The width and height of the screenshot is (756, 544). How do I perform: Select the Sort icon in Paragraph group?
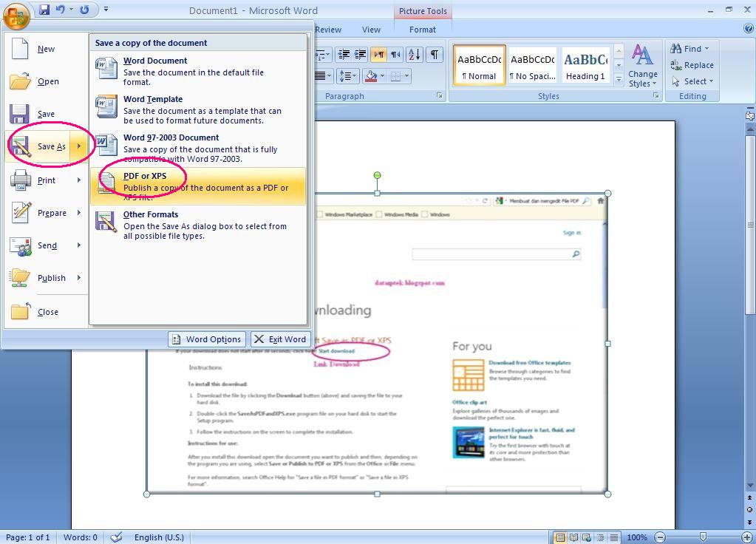coord(415,54)
